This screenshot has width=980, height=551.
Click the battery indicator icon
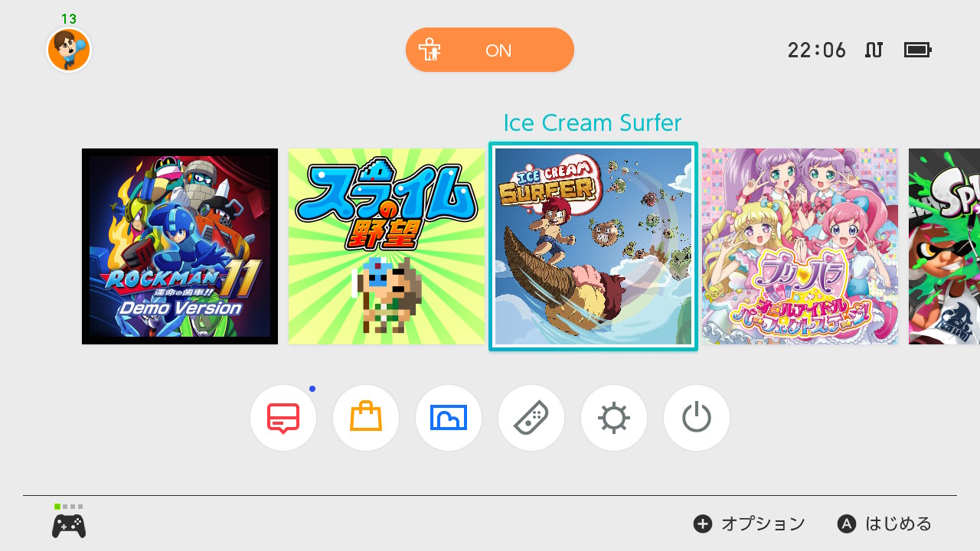(x=917, y=50)
